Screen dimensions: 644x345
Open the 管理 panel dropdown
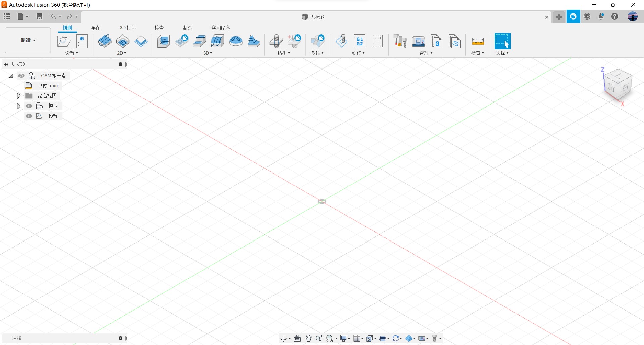426,53
